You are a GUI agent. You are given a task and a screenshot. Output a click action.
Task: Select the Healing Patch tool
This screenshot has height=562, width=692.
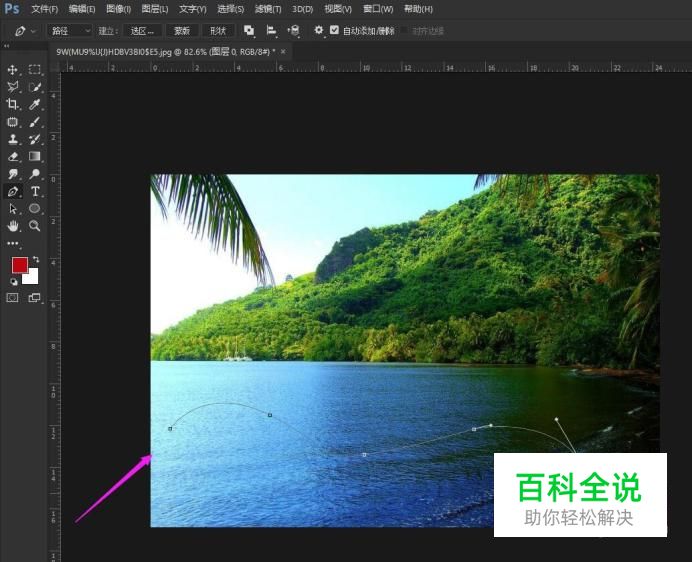pyautogui.click(x=12, y=122)
